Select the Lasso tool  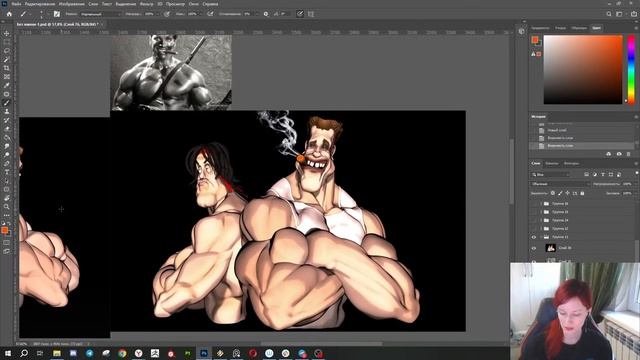[7, 51]
